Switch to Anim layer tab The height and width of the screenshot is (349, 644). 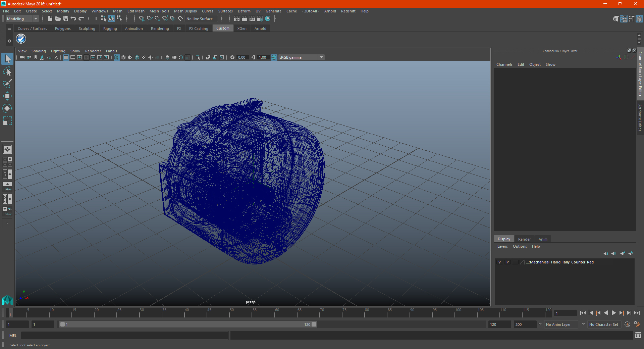[x=543, y=239]
